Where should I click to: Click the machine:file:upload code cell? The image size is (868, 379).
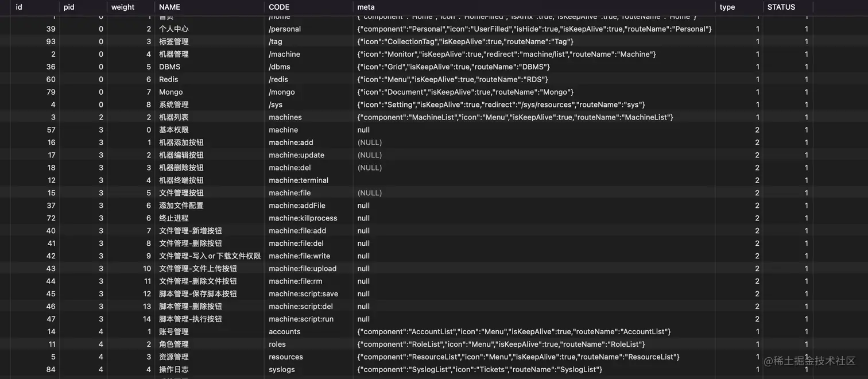point(303,269)
